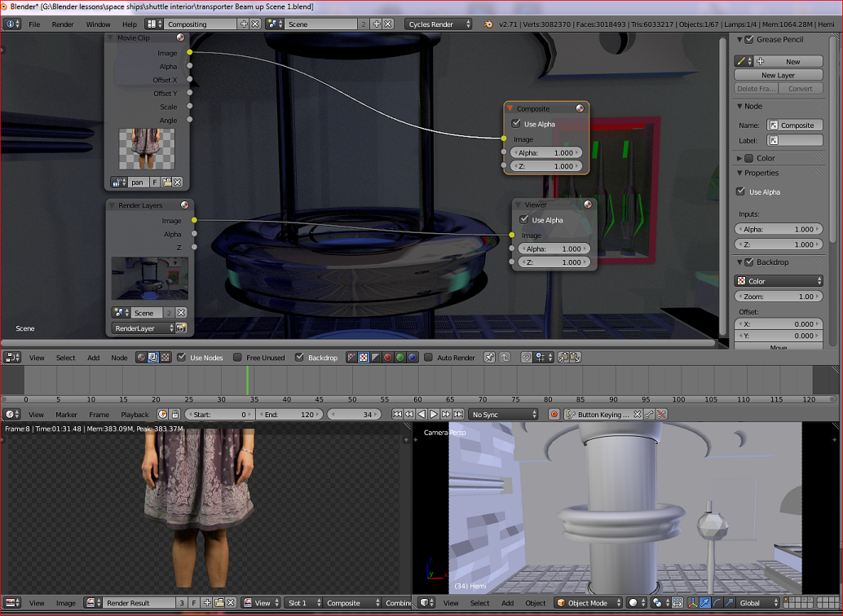Image resolution: width=843 pixels, height=616 pixels.
Task: Open Global transform orientation dropdown
Action: pos(758,603)
